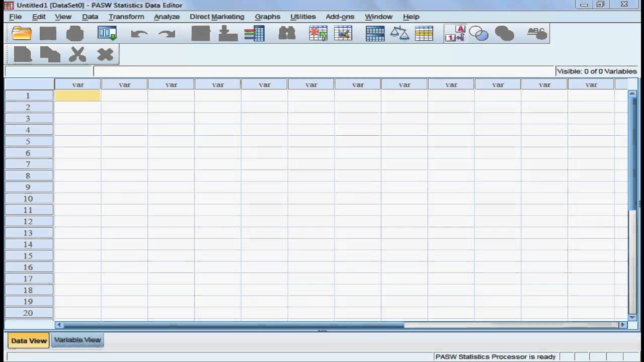Open the File menu

[15, 17]
